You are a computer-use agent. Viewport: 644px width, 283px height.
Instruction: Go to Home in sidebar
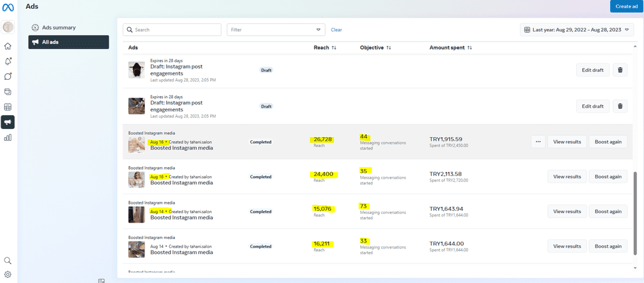point(8,46)
